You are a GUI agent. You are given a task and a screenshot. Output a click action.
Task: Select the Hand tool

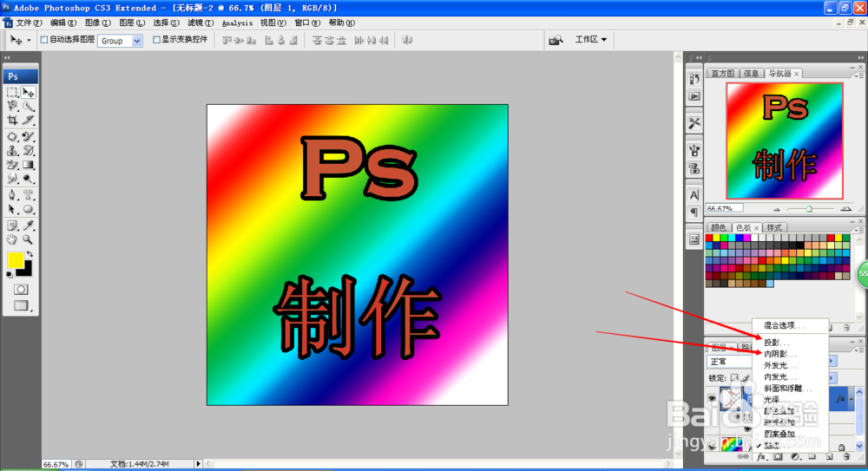(x=12, y=239)
